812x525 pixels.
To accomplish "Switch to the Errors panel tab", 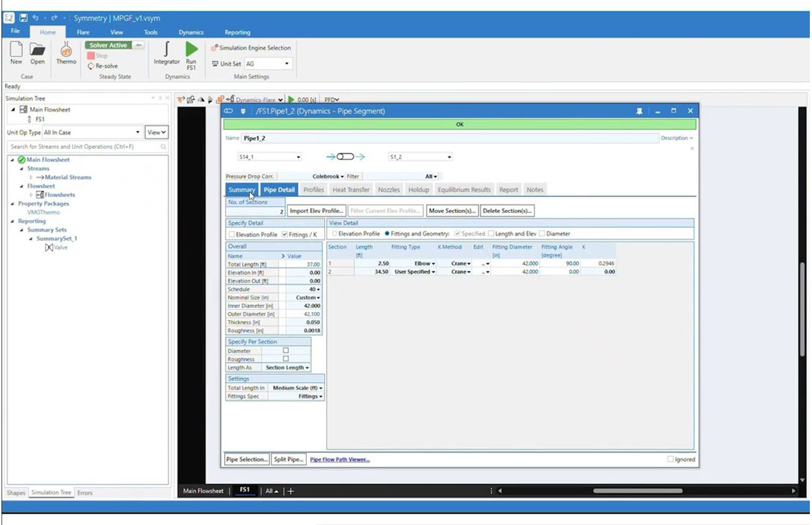I will (85, 493).
